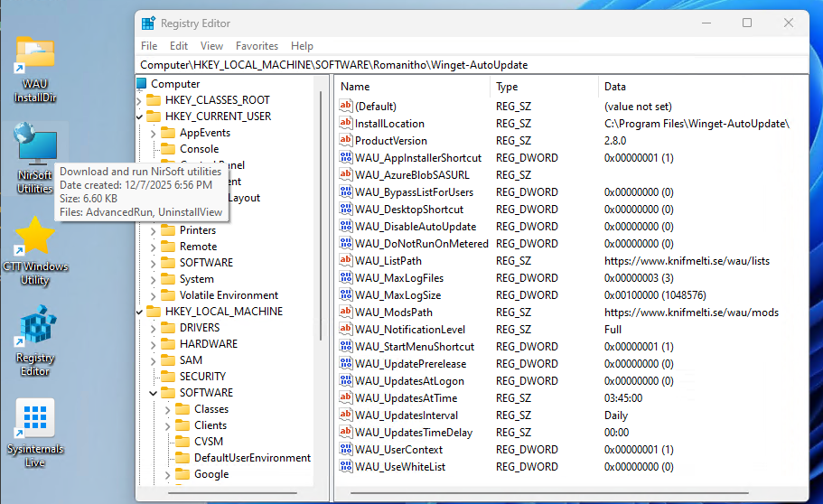Image resolution: width=823 pixels, height=504 pixels.
Task: Click the registry path address bar
Action: click(x=472, y=65)
